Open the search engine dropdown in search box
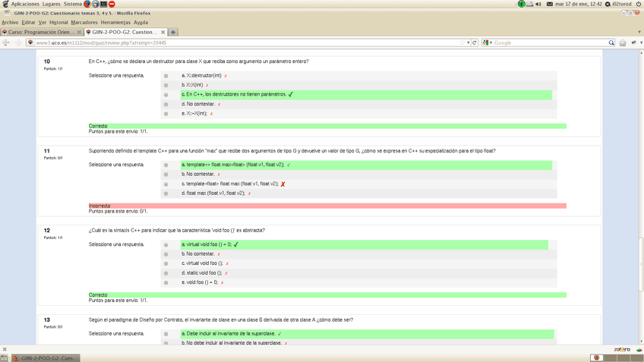Viewport: 644px width, 362px height. [x=488, y=42]
